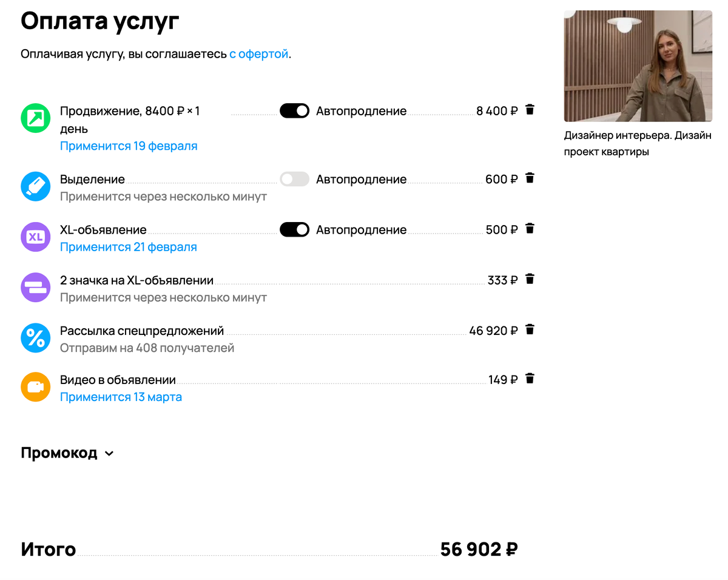
Task: Remove Выделение using its trash icon
Action: (x=530, y=178)
